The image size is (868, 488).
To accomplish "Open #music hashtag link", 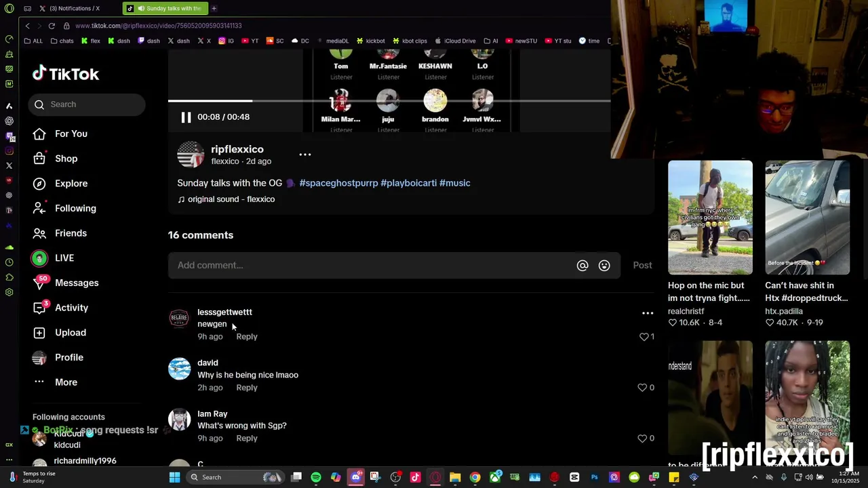I will click(x=454, y=183).
